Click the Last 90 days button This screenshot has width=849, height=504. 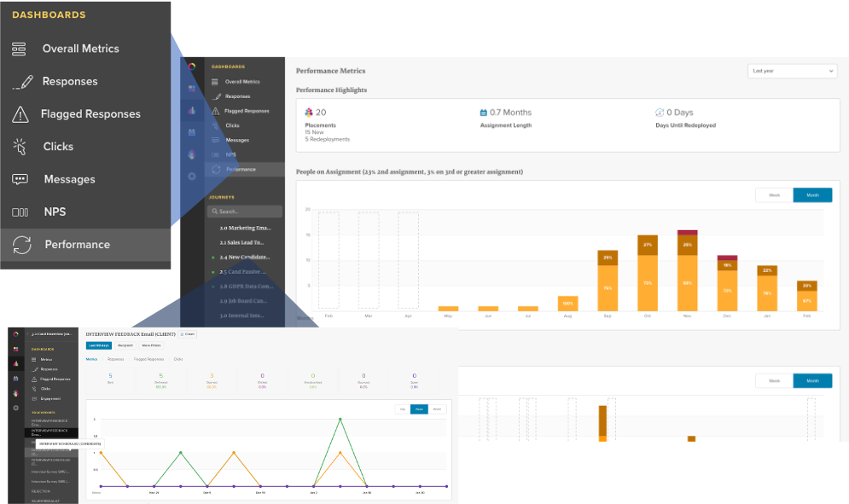tap(100, 345)
